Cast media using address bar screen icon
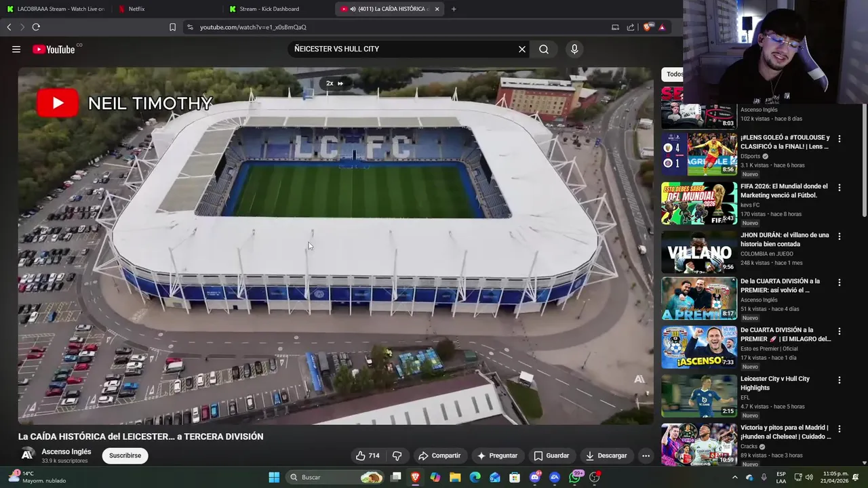 [615, 27]
